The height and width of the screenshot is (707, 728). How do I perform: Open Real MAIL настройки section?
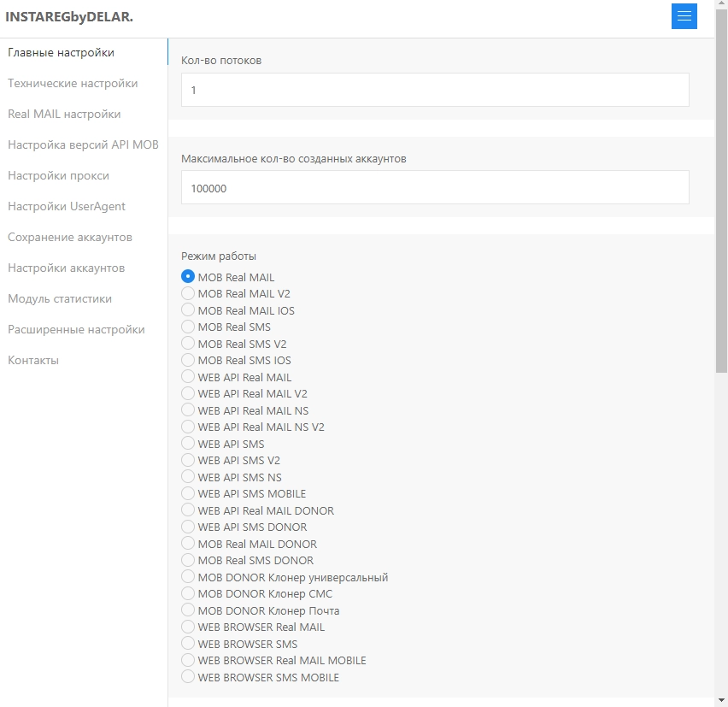click(64, 115)
